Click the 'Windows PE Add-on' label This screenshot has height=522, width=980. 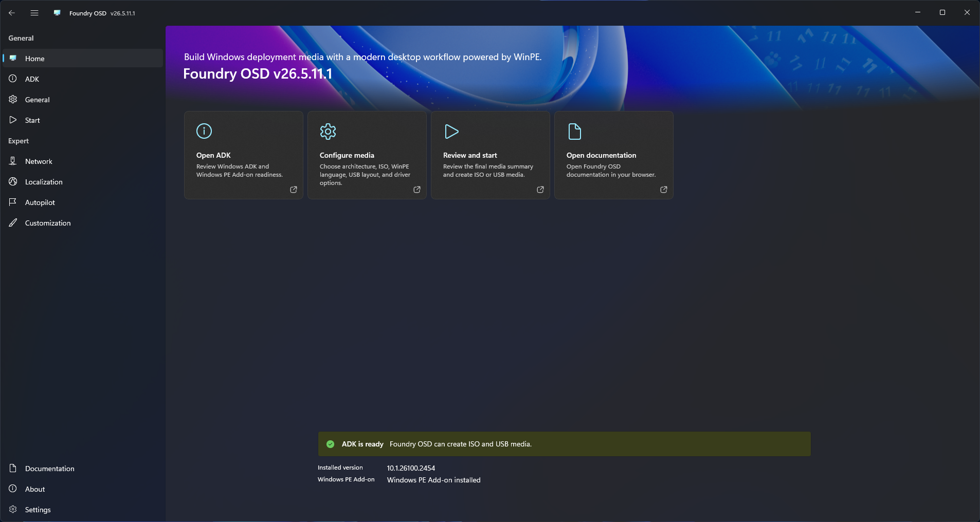346,479
